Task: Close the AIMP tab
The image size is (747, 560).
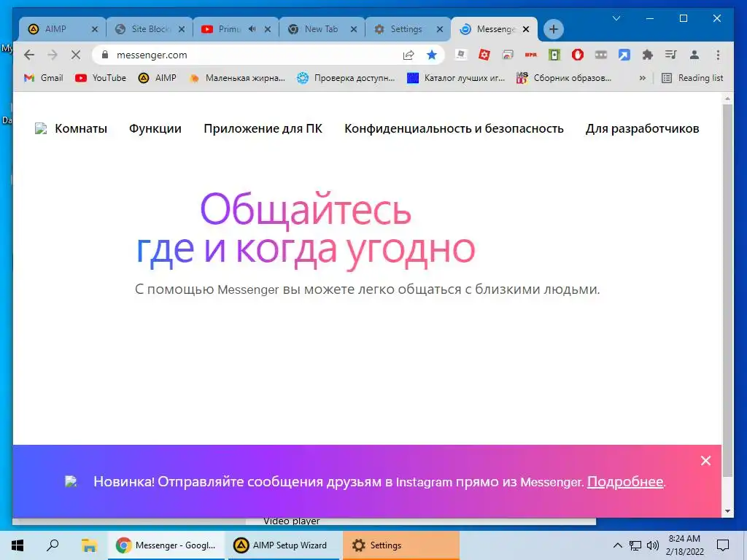Action: (x=95, y=29)
